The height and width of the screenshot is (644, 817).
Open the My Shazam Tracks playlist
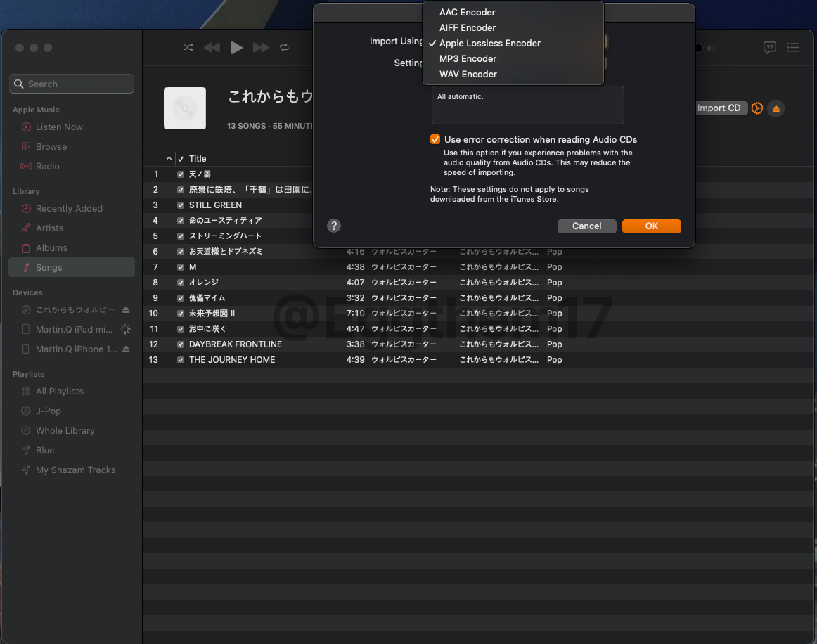75,470
